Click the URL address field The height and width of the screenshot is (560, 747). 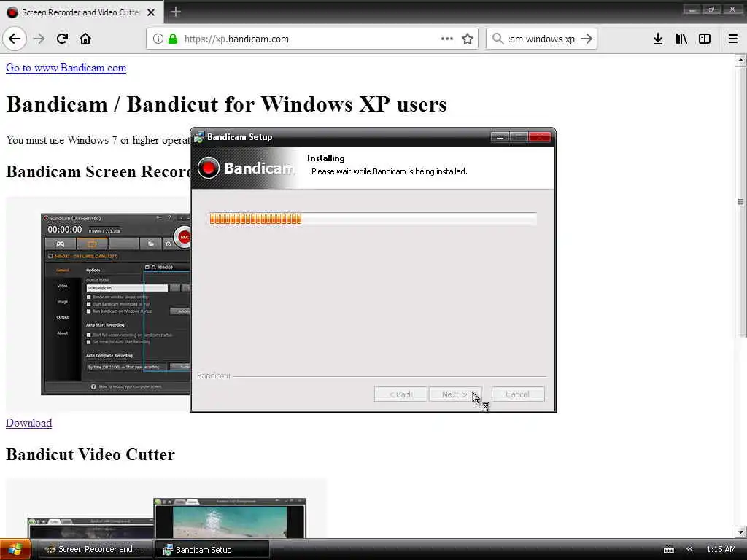[x=312, y=39]
